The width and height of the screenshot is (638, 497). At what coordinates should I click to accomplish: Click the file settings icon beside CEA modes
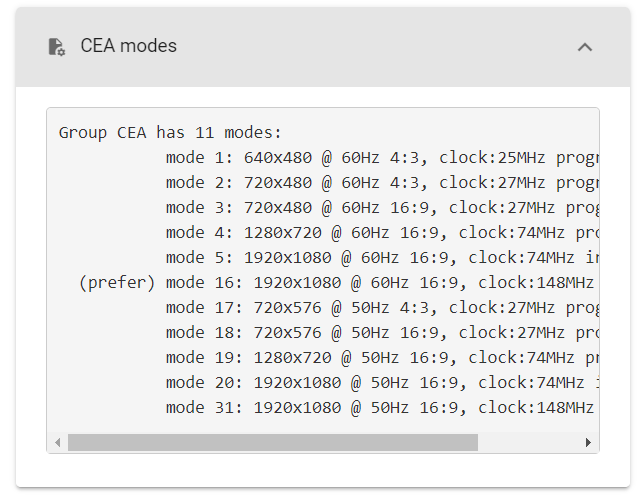click(x=57, y=46)
